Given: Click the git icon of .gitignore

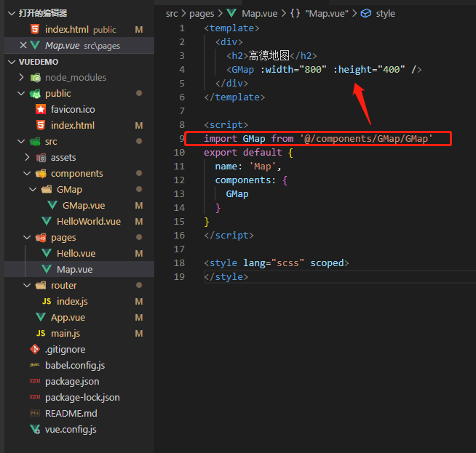Looking at the screenshot, I should tap(35, 349).
